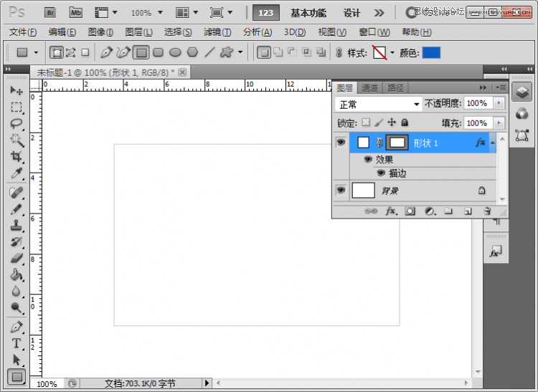This screenshot has height=392, width=538.
Task: Hide the 形状 1 layer via eye icon
Action: 341,143
